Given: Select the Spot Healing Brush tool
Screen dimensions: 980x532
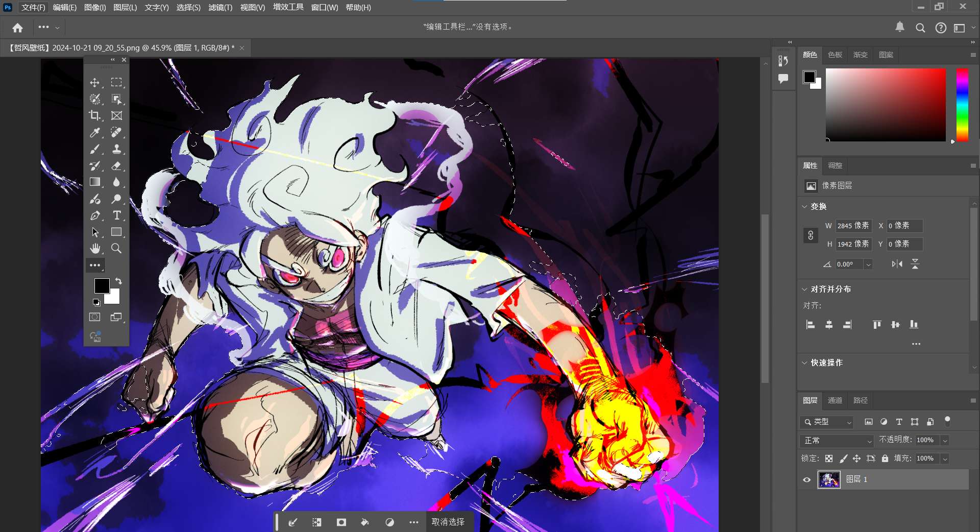Looking at the screenshot, I should coord(116,133).
